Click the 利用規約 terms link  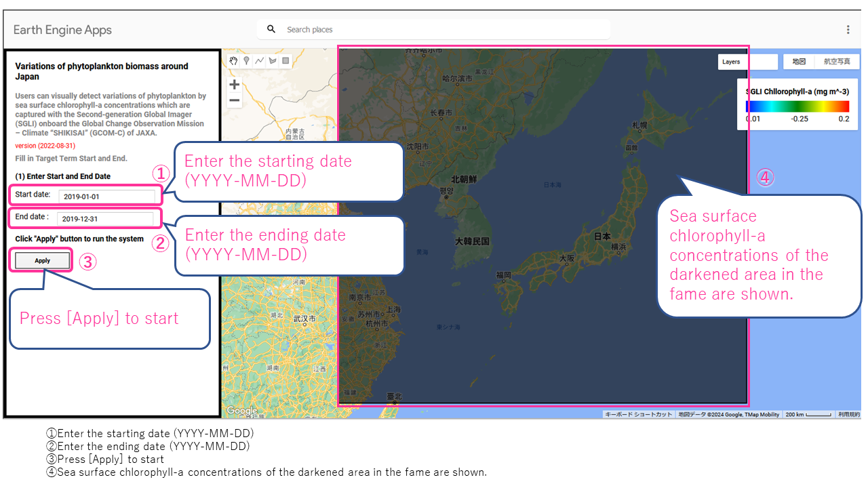(x=848, y=414)
